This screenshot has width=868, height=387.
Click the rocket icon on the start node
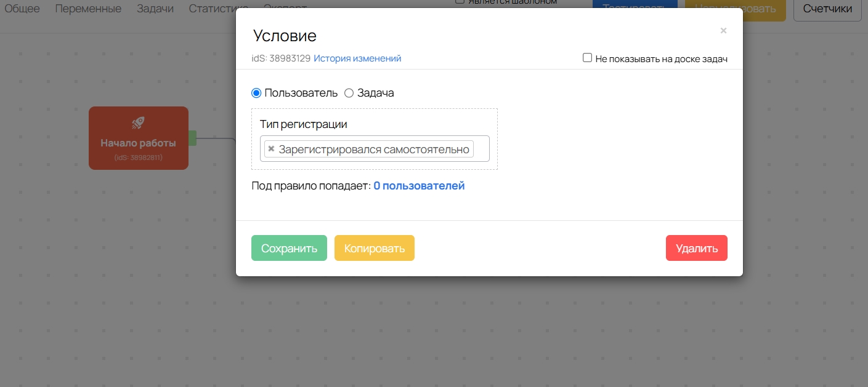[139, 123]
